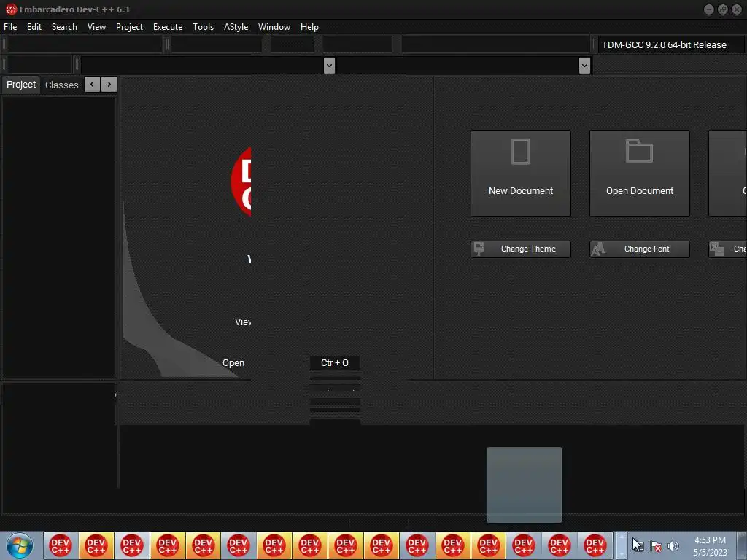Click the 'Ctr + O' shortcut text

click(335, 363)
